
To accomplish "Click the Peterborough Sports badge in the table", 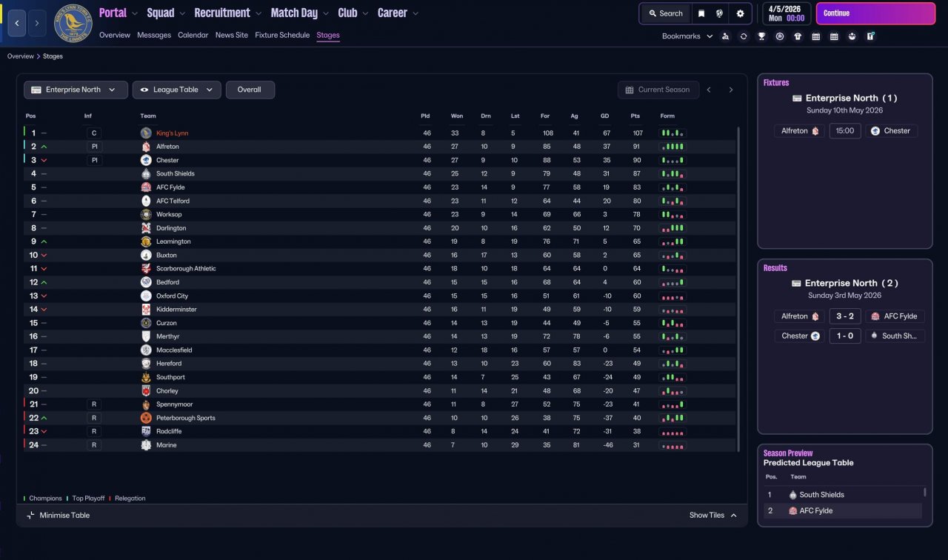I will coord(146,418).
